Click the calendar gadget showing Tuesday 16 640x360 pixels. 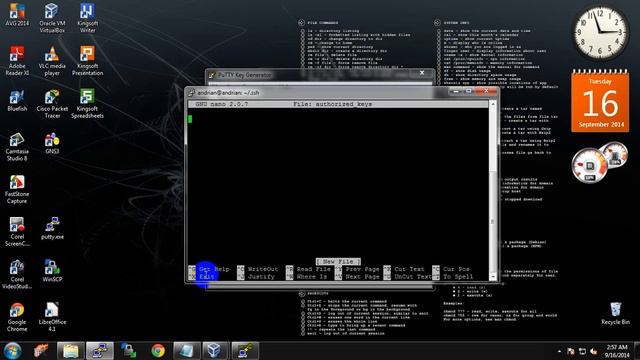pyautogui.click(x=600, y=101)
